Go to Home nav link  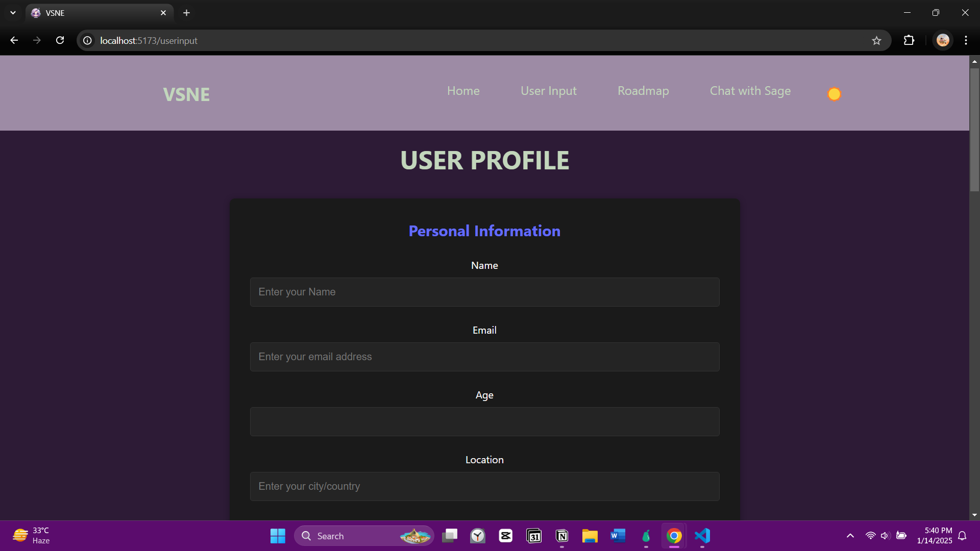pyautogui.click(x=463, y=91)
